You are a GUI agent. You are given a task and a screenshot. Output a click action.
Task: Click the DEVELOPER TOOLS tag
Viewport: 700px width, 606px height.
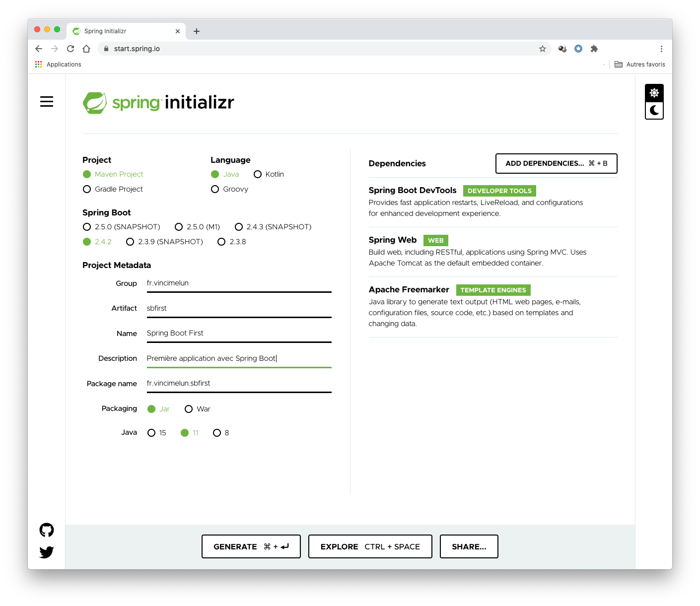tap(499, 191)
